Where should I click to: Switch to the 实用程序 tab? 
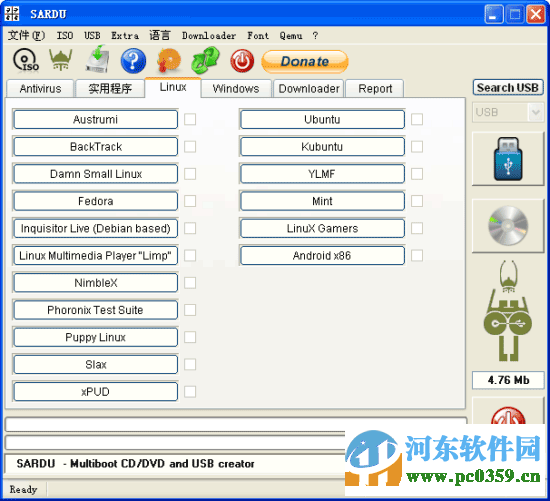click(x=110, y=88)
